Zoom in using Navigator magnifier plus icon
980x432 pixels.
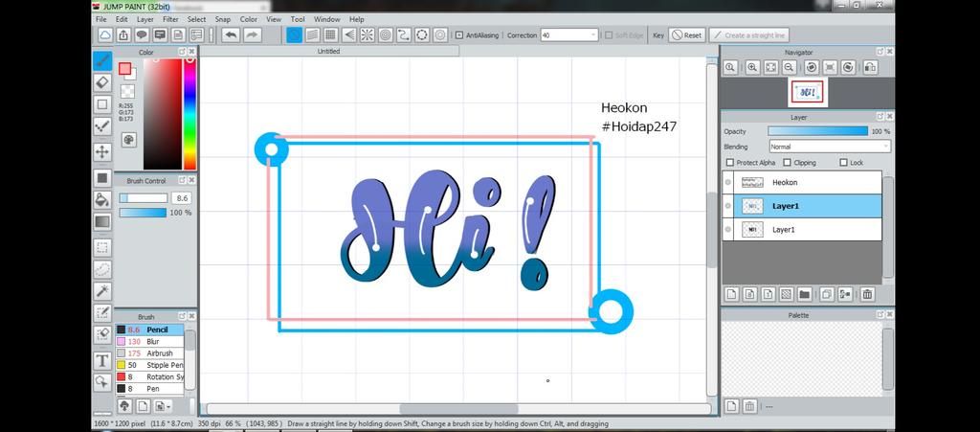[x=752, y=67]
